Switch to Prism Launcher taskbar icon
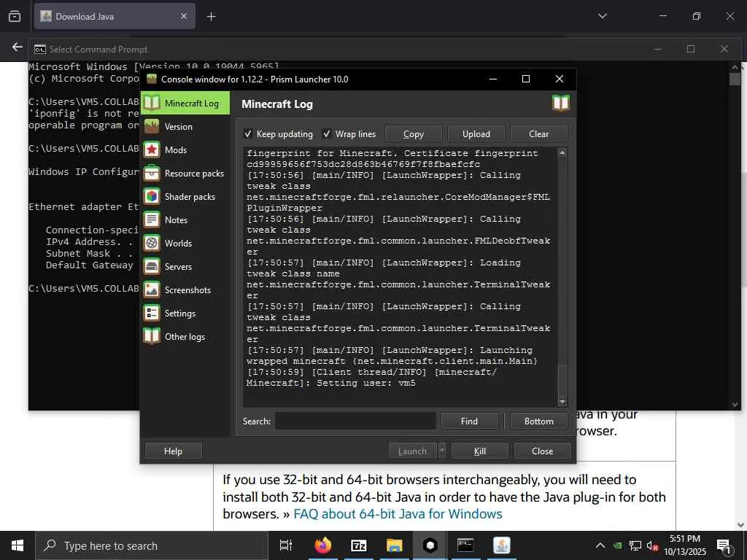Viewport: 747px width, 560px height. 430,545
